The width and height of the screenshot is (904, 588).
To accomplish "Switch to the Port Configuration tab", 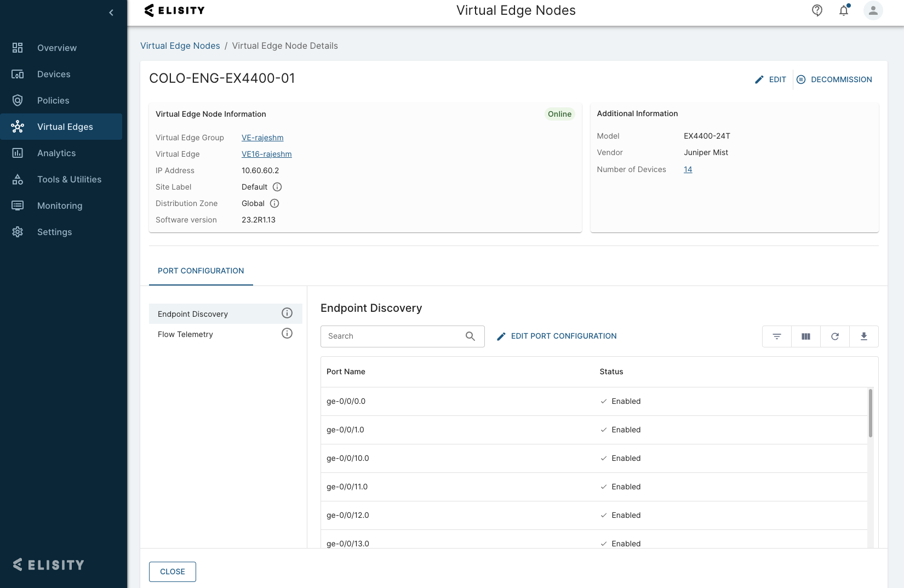I will (201, 271).
